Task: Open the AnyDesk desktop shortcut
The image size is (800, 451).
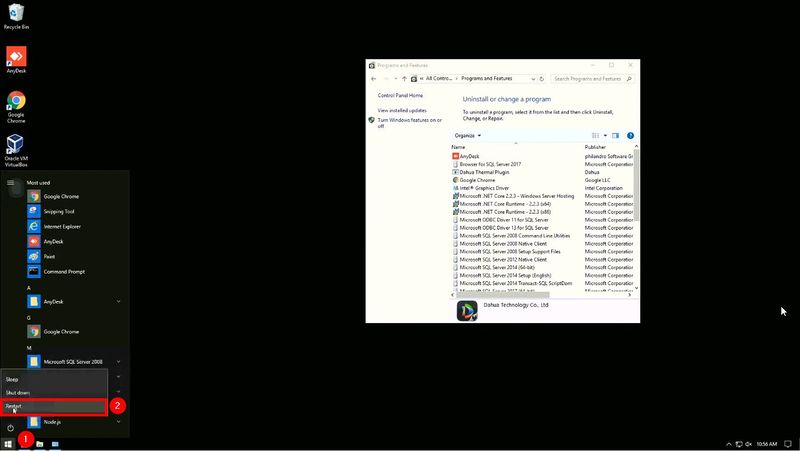Action: pos(16,60)
